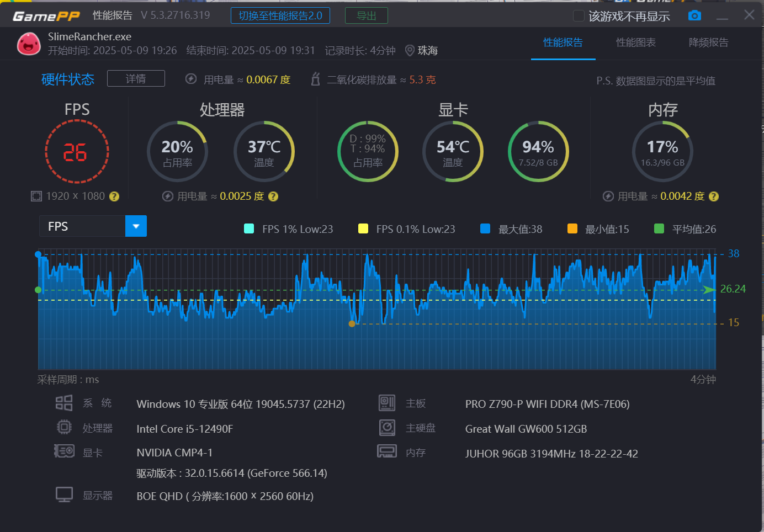Open hardware 详情 details button

coord(136,78)
